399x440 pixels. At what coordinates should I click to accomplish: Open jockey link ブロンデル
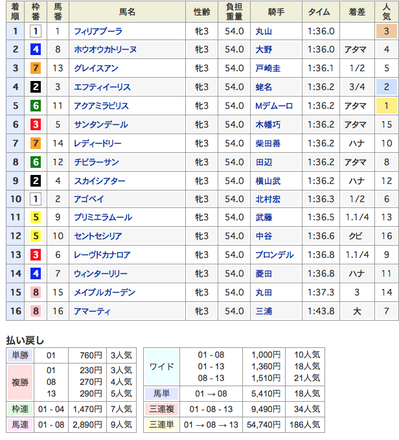(275, 255)
